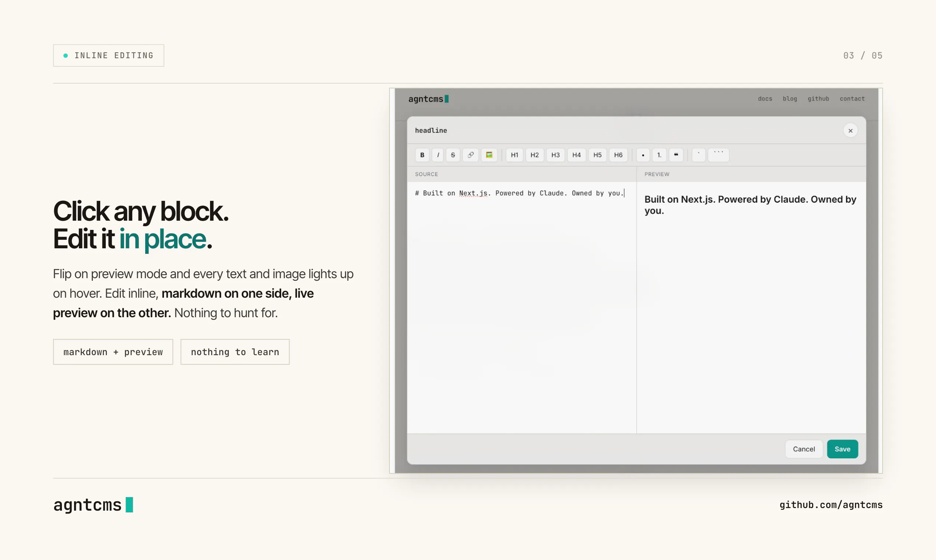Open the contact link in the site header
This screenshot has height=560, width=936.
pos(852,99)
